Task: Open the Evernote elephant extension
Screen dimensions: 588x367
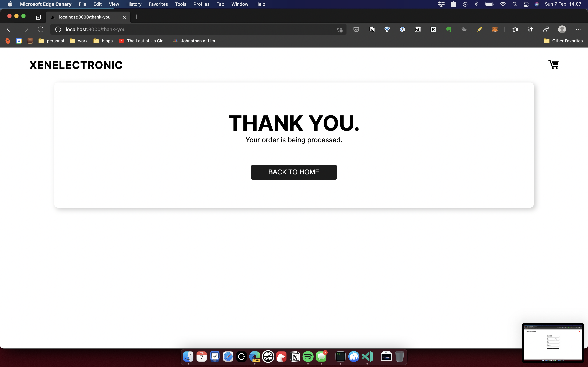Action: (x=449, y=30)
